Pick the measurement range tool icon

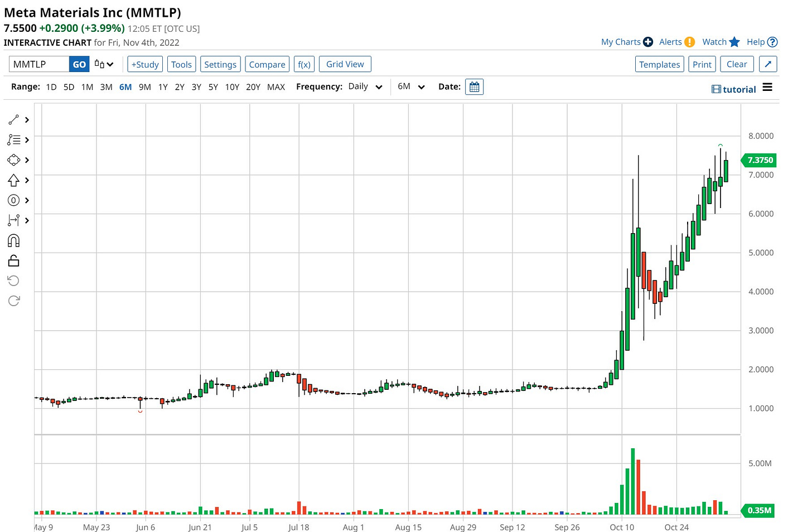[x=14, y=220]
